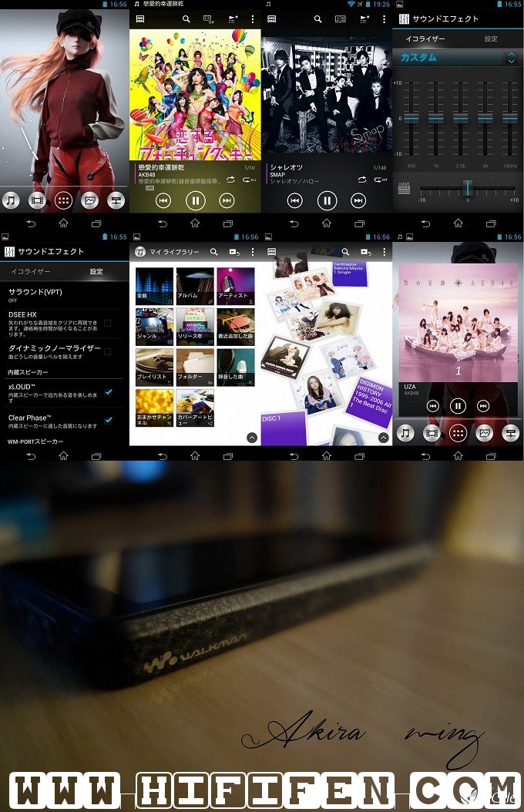The image size is (524, 812).
Task: Tap the search magnifier in the AKB48 player toolbar
Action: click(186, 18)
